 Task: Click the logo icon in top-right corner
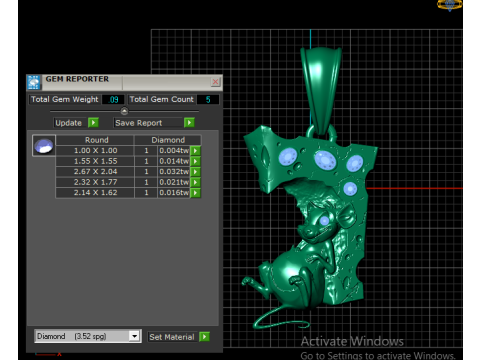tap(450, 5)
